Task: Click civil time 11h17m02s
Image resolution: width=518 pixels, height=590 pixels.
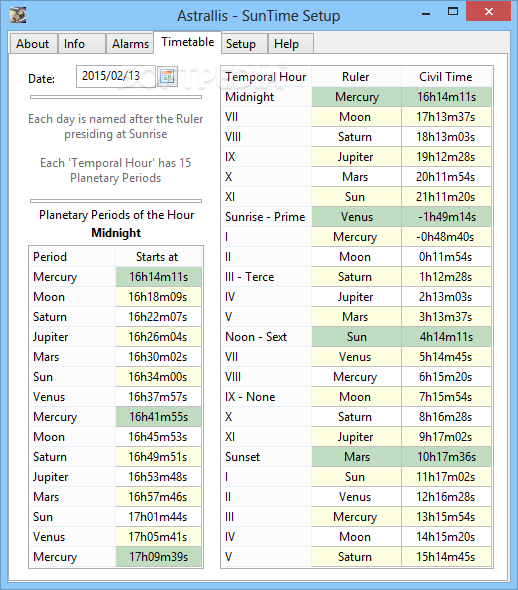Action: (447, 477)
